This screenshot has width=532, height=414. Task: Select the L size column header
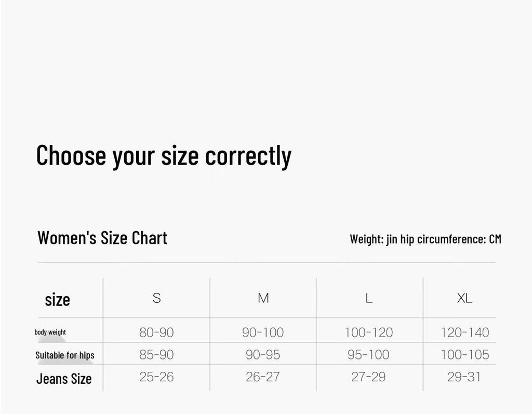point(369,298)
